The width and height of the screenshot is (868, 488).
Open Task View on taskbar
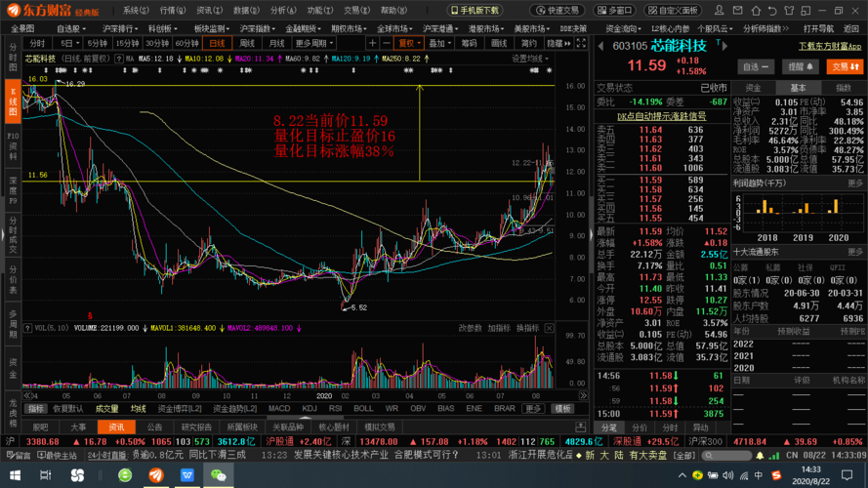click(46, 475)
